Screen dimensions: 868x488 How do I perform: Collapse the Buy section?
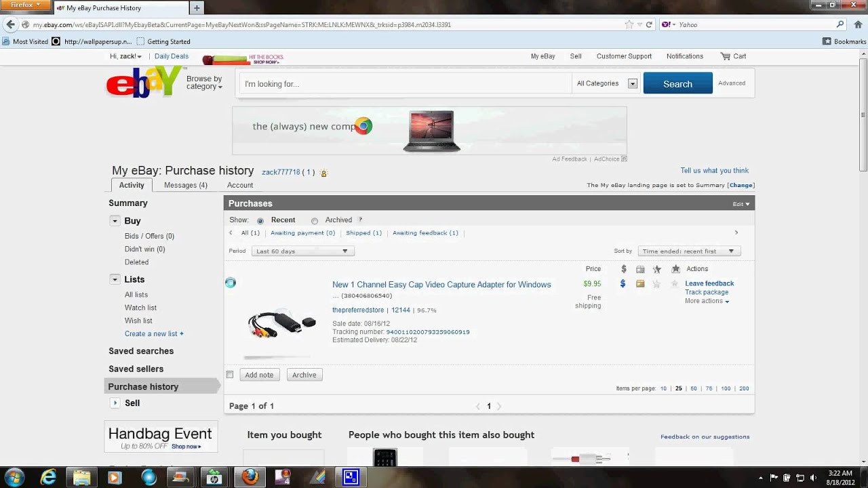tap(115, 221)
